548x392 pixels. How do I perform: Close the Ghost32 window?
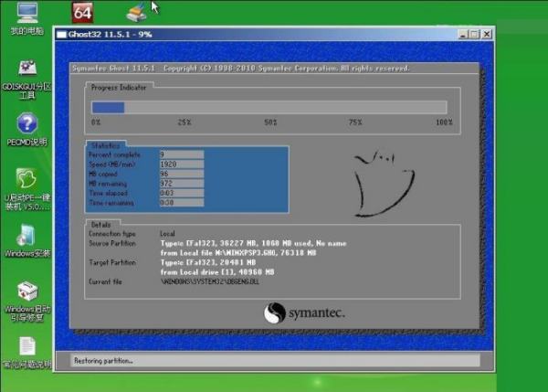487,35
